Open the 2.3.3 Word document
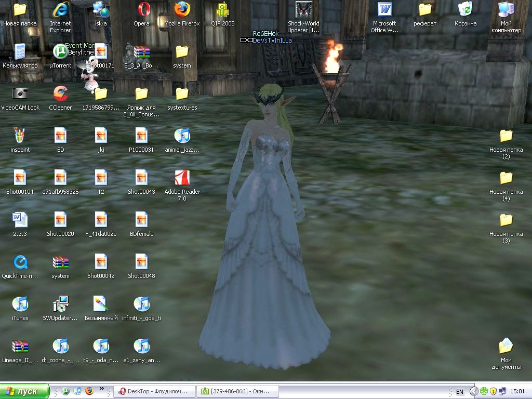Viewport: 532px width, 399px height. [20, 220]
